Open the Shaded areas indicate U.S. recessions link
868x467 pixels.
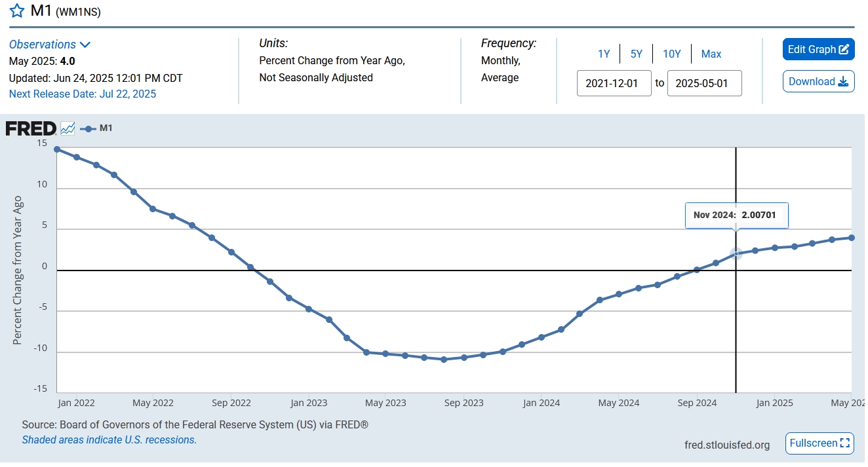pos(109,440)
